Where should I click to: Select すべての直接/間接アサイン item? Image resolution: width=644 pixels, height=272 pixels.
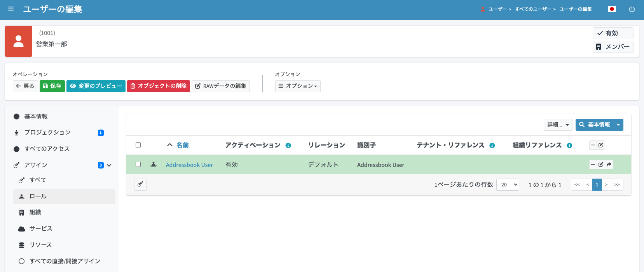pyautogui.click(x=65, y=261)
